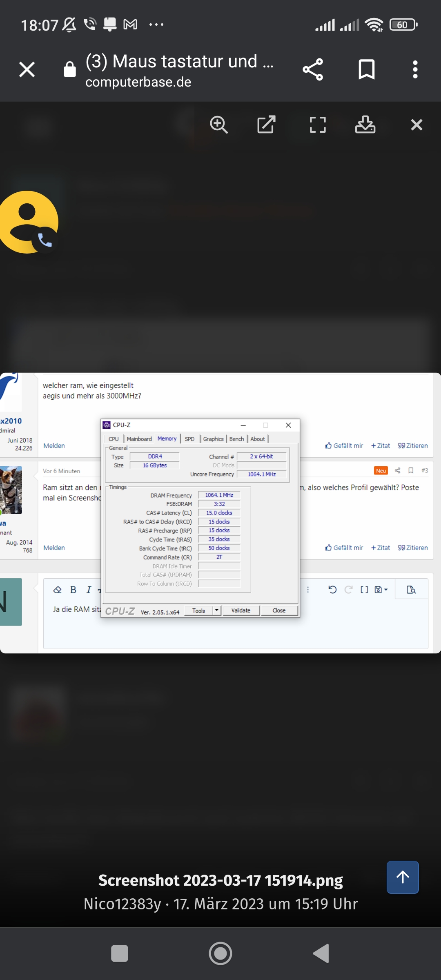441x980 pixels.
Task: Click the dog avatar of post #3 author
Action: tap(11, 490)
